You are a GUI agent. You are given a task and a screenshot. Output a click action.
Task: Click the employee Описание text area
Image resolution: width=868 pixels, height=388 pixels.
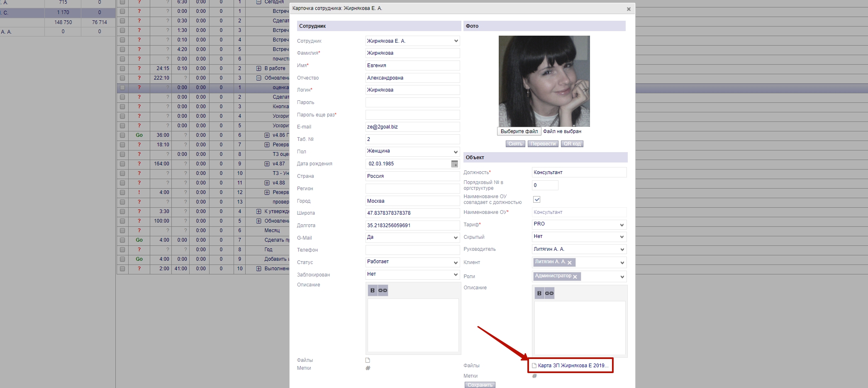413,325
